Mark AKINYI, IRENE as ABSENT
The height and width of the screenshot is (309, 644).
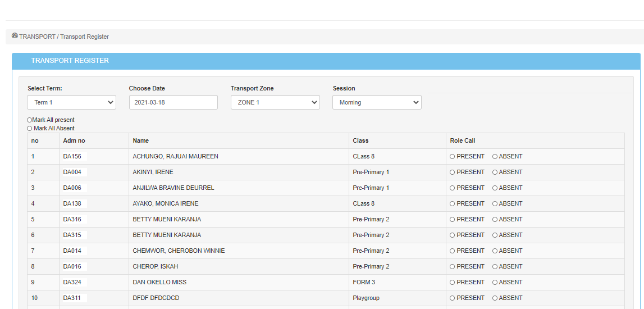pos(495,172)
